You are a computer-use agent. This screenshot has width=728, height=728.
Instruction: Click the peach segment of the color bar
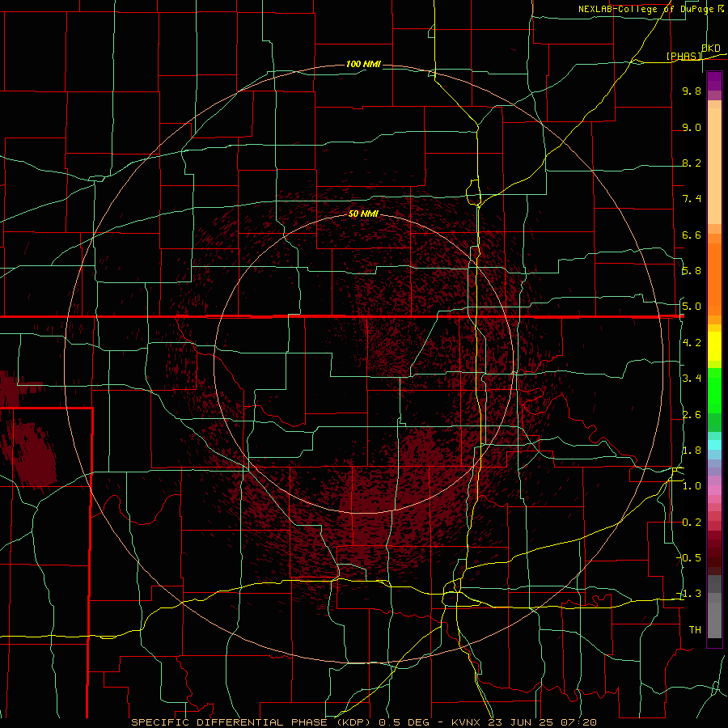pyautogui.click(x=714, y=167)
